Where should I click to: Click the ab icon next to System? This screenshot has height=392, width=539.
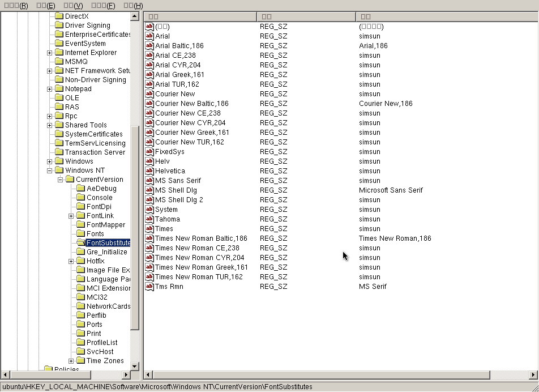tap(149, 210)
